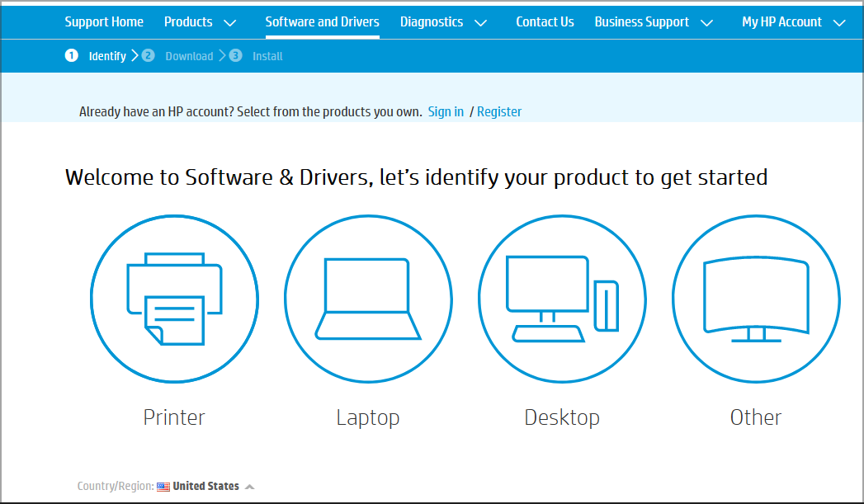Click the step 1 Identify circle

click(x=71, y=55)
